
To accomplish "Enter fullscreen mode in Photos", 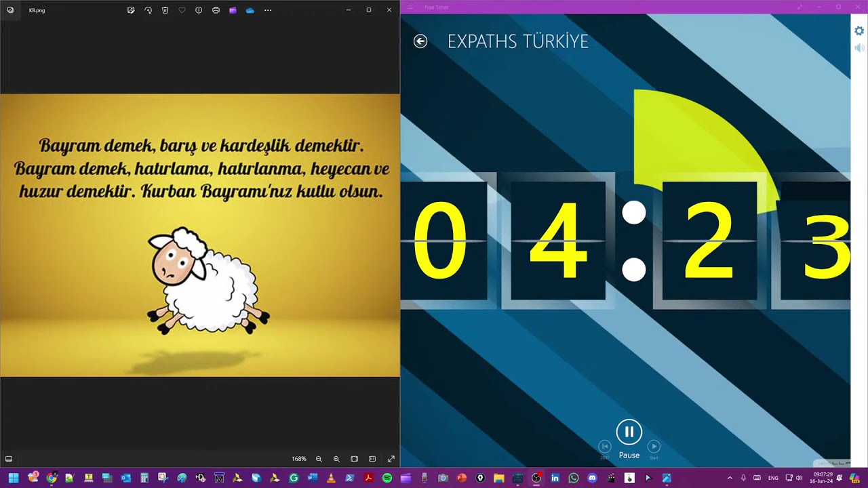I will click(x=391, y=459).
